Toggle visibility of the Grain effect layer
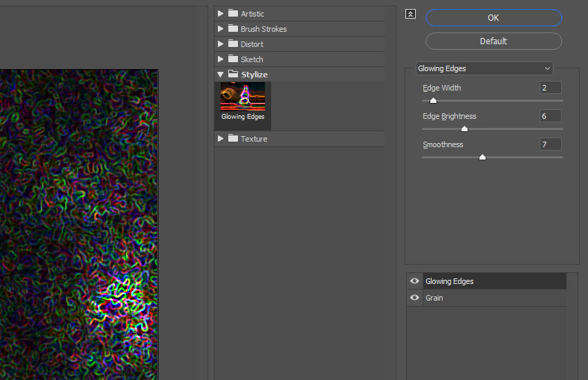588x380 pixels. 415,298
